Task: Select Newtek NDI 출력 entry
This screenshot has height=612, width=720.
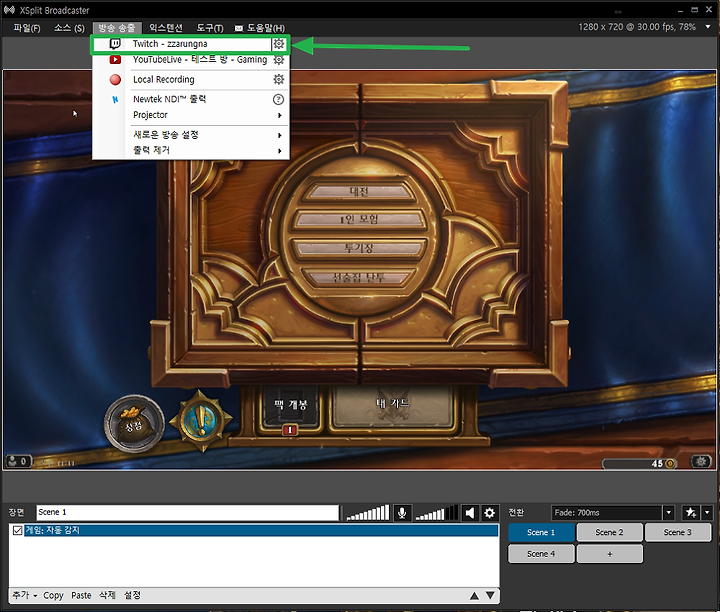Action: tap(169, 99)
